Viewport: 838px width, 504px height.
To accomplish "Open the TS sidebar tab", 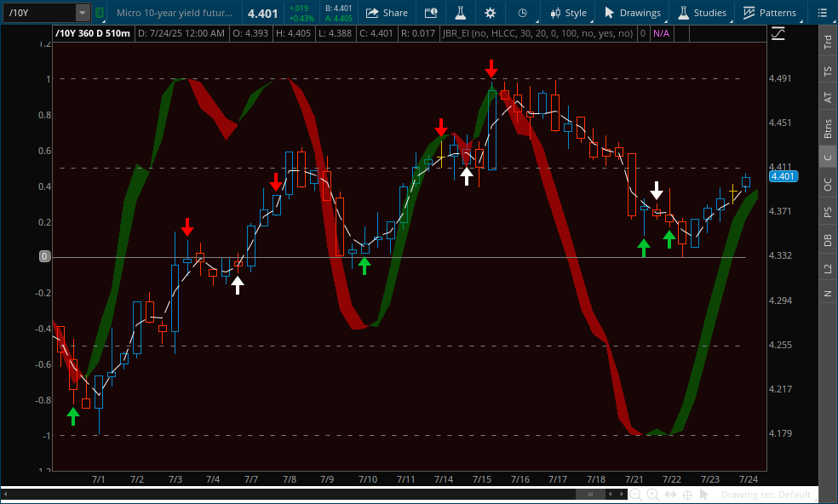I will [x=828, y=71].
